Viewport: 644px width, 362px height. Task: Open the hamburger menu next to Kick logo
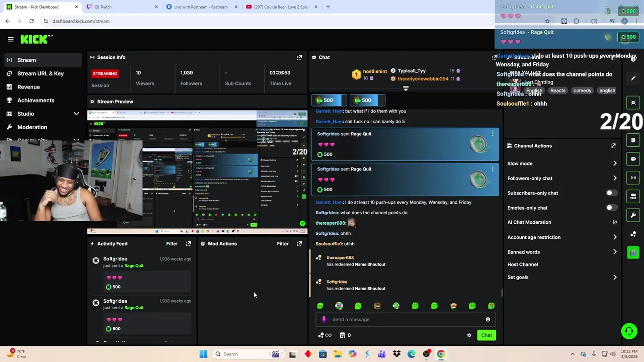coord(11,39)
